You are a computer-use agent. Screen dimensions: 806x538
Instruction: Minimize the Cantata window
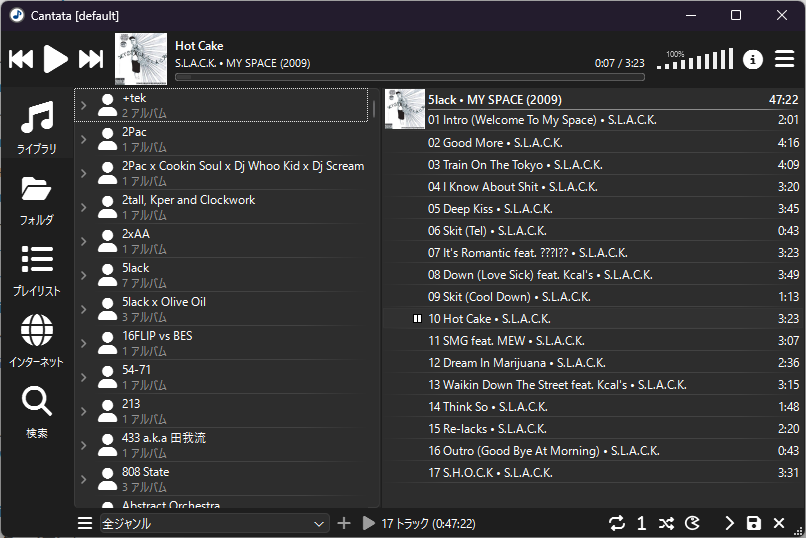point(690,15)
